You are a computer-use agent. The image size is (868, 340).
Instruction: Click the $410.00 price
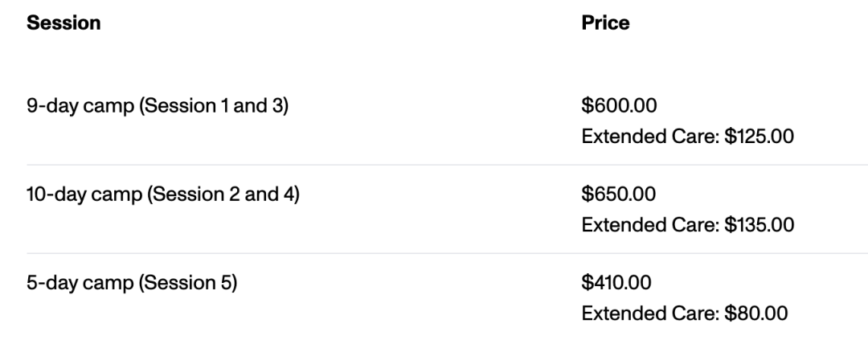pyautogui.click(x=616, y=282)
